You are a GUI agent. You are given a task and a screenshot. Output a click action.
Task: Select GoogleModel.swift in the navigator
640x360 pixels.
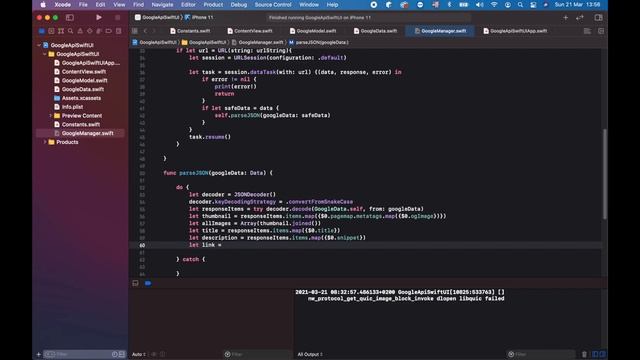[x=84, y=80]
